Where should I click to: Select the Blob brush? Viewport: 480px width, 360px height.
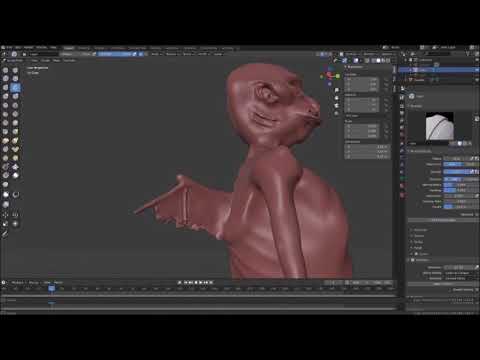(15, 96)
